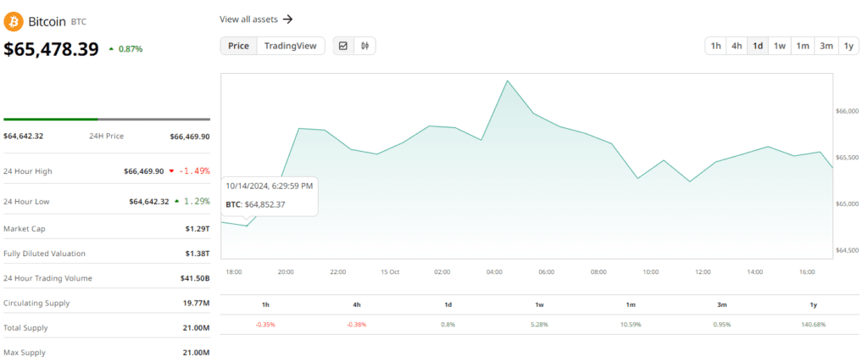
Task: Switch to the line chart icon
Action: (x=343, y=46)
